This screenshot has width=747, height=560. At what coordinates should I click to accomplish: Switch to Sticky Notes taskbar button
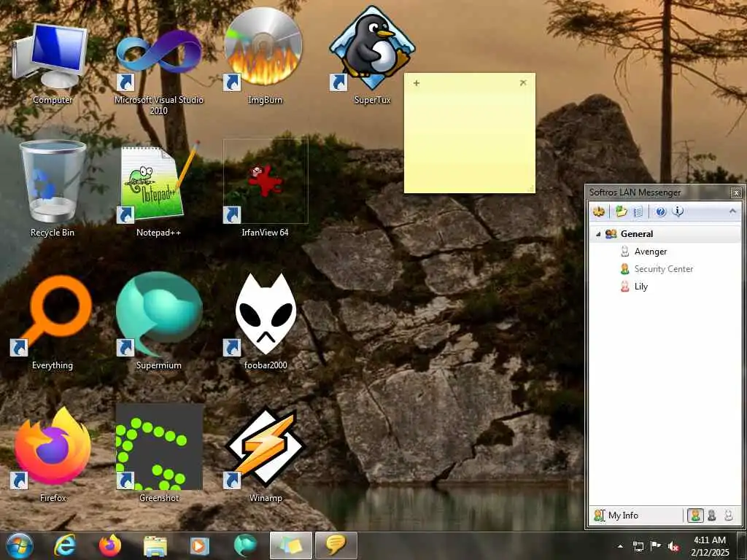click(290, 545)
